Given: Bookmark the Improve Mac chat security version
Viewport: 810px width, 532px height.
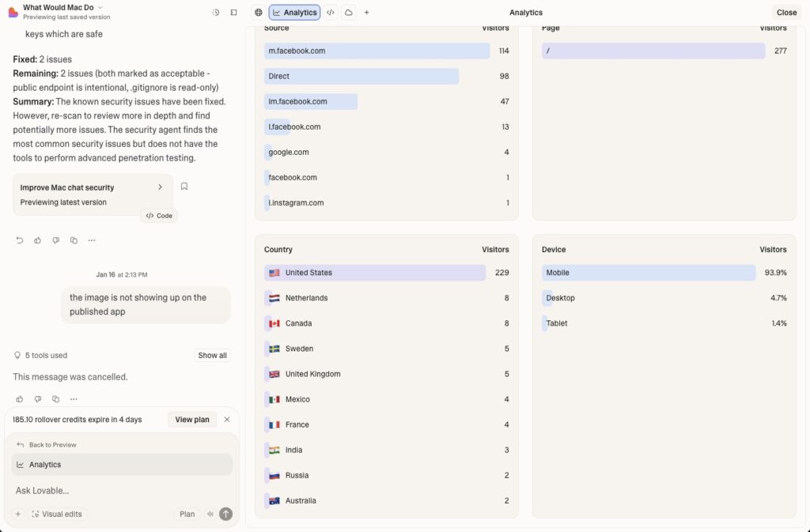Looking at the screenshot, I should (x=184, y=187).
